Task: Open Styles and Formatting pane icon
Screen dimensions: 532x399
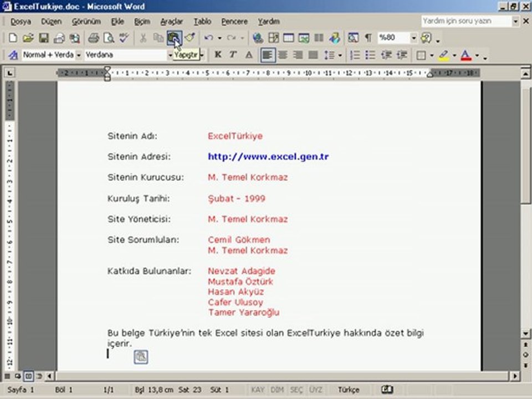Action: [x=13, y=55]
